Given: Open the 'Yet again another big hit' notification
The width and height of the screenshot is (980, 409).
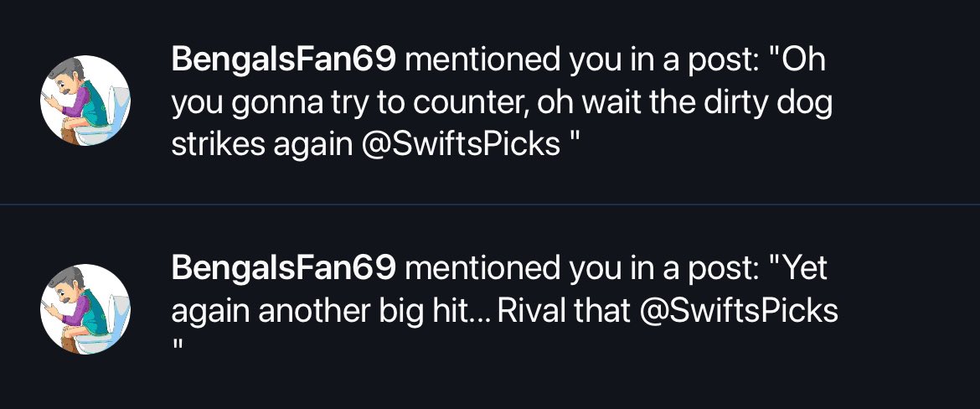Looking at the screenshot, I should 490,307.
